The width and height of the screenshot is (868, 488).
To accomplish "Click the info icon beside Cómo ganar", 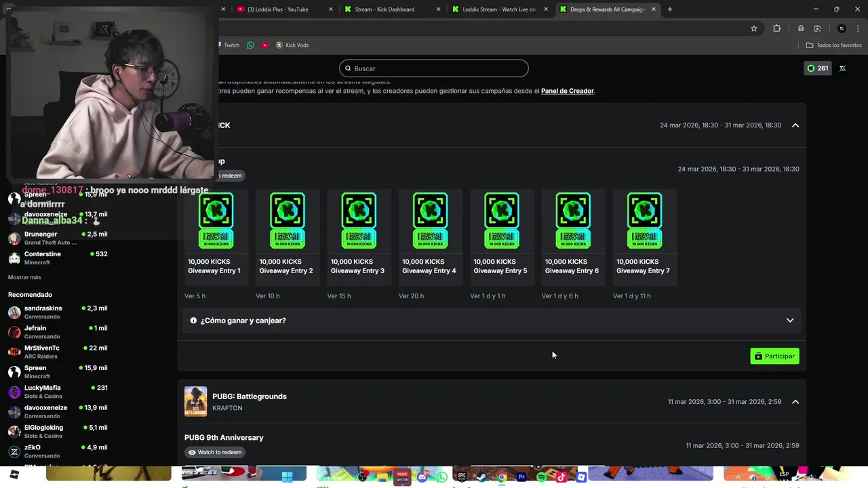I will pyautogui.click(x=193, y=321).
